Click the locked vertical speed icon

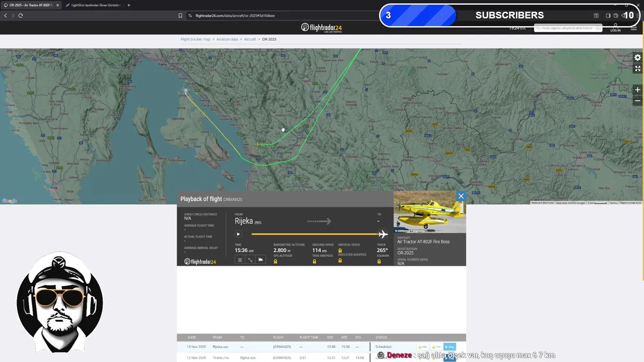(340, 250)
